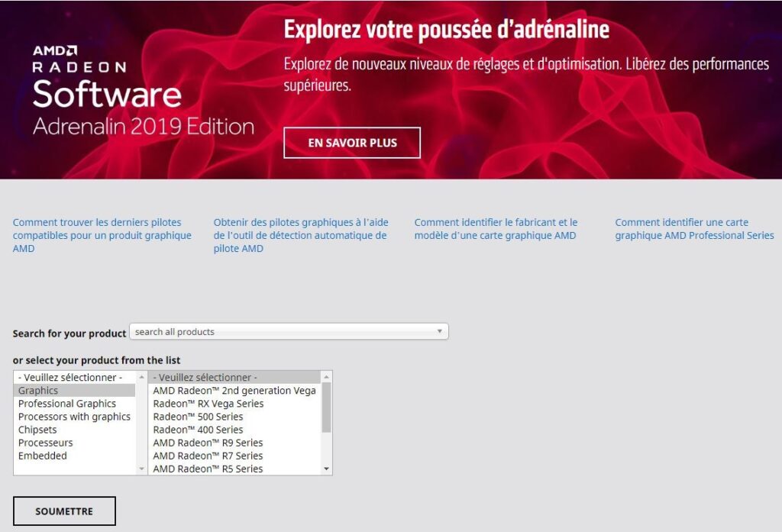This screenshot has width=782, height=532.
Task: Open link on identifying AMD Professional Series card
Action: coord(694,229)
